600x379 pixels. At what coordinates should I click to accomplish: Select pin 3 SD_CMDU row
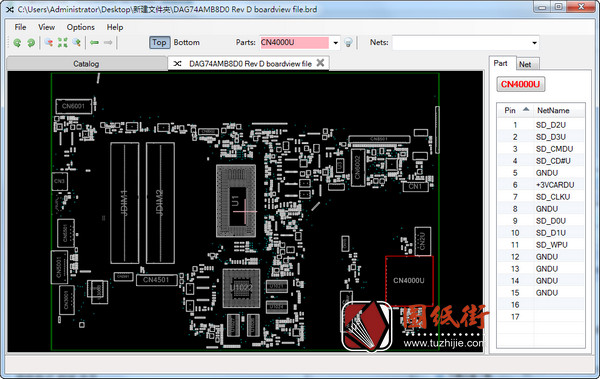pos(541,149)
